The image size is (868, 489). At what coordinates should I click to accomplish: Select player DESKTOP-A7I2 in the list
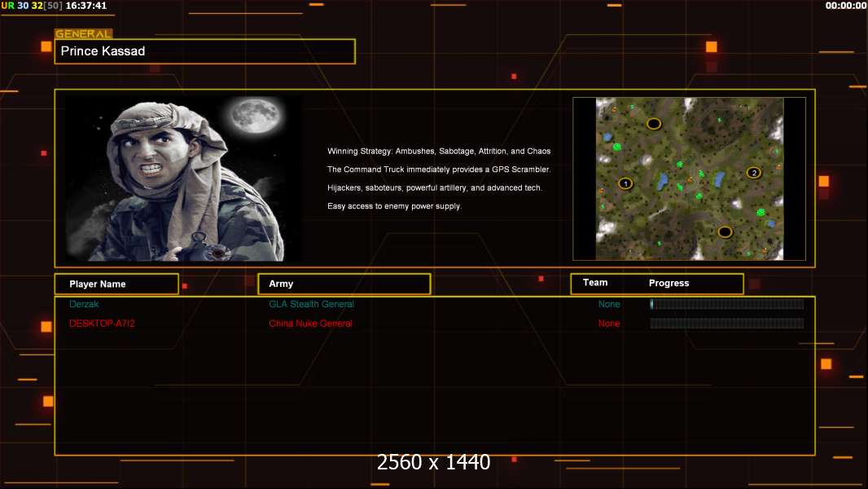pos(102,324)
